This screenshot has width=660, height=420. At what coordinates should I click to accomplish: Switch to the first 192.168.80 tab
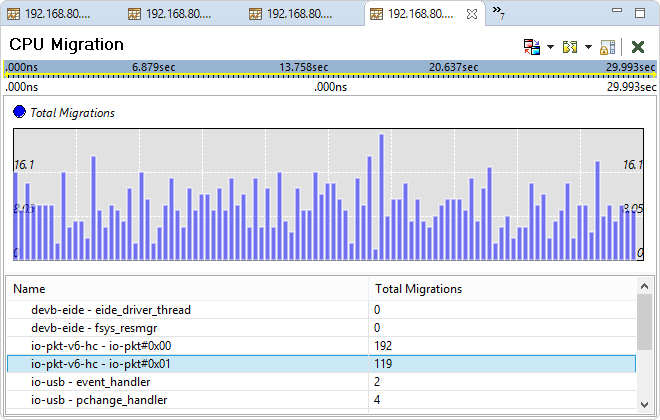pos(60,14)
